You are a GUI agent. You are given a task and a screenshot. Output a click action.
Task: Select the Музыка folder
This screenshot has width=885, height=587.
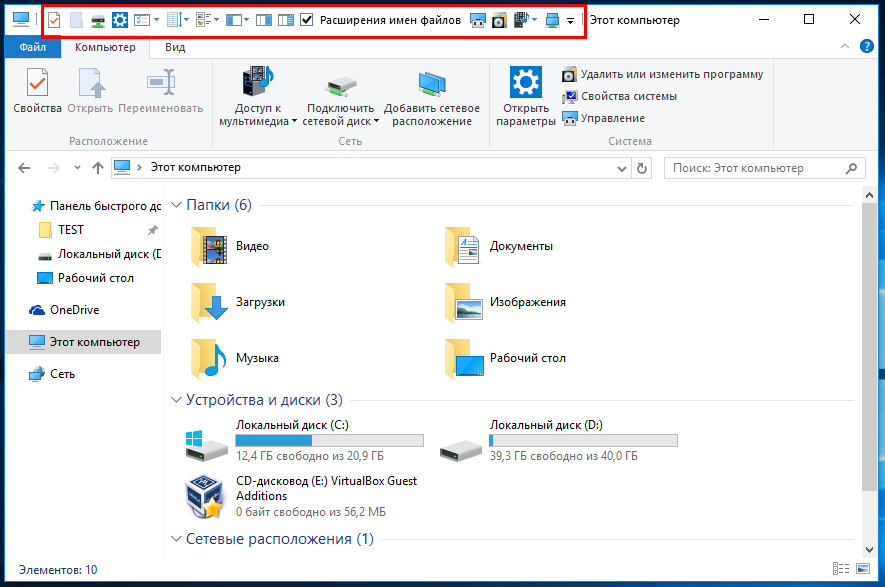click(235, 358)
